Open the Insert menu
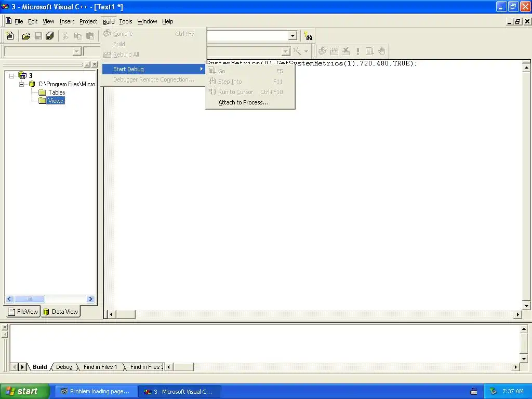This screenshot has width=532, height=399. click(66, 21)
